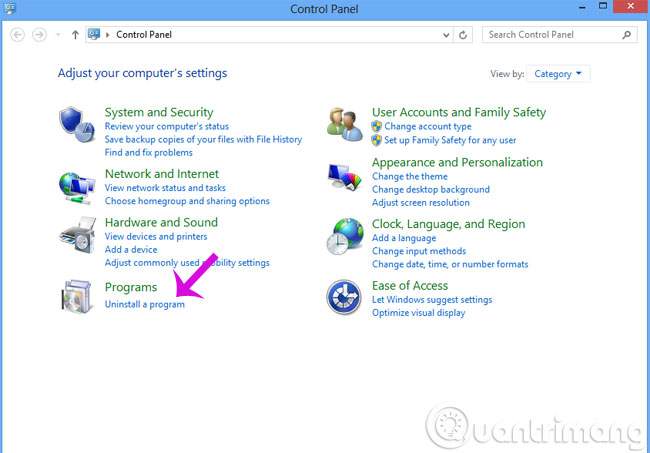
Task: Click Review your computer's status
Action: [x=167, y=126]
